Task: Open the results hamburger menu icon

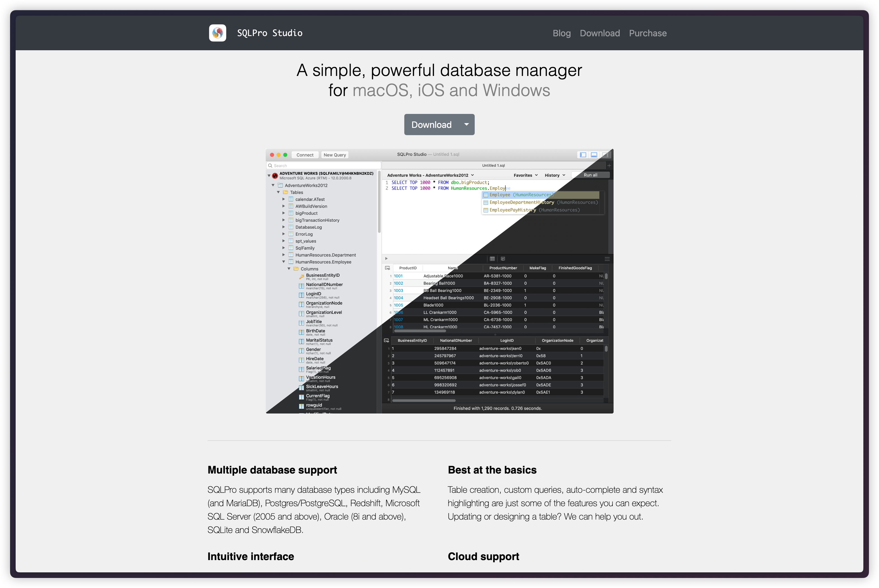Action: [607, 259]
